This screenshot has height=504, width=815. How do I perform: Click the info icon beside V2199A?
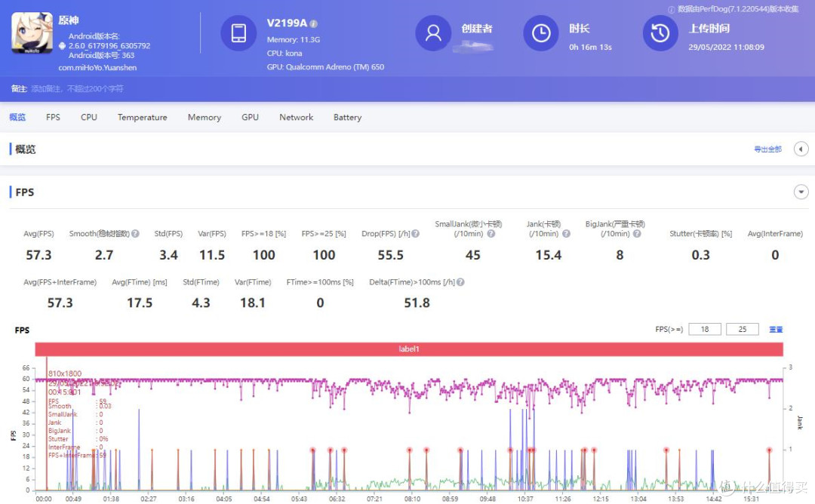313,24
